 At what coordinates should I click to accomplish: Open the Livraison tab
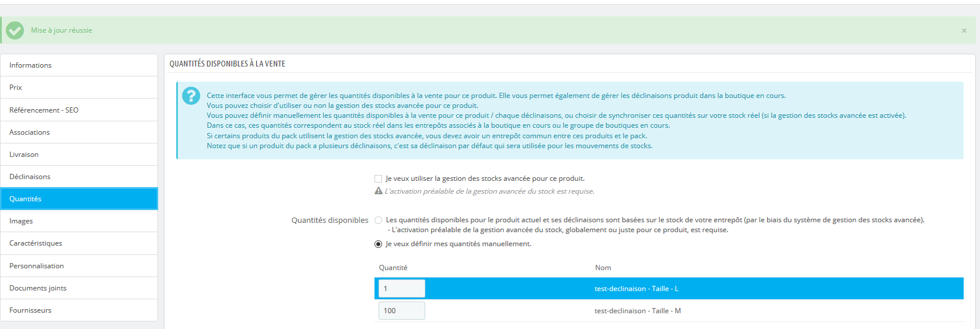(x=79, y=155)
